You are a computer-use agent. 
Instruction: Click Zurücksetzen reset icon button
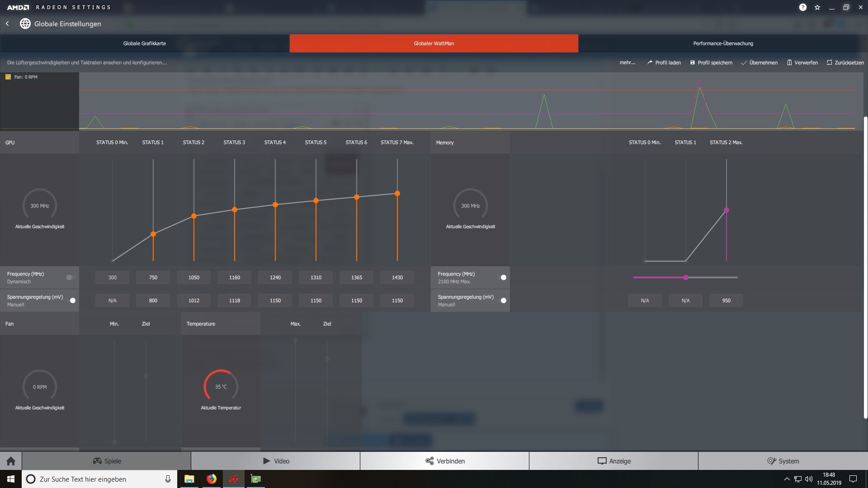click(x=829, y=62)
